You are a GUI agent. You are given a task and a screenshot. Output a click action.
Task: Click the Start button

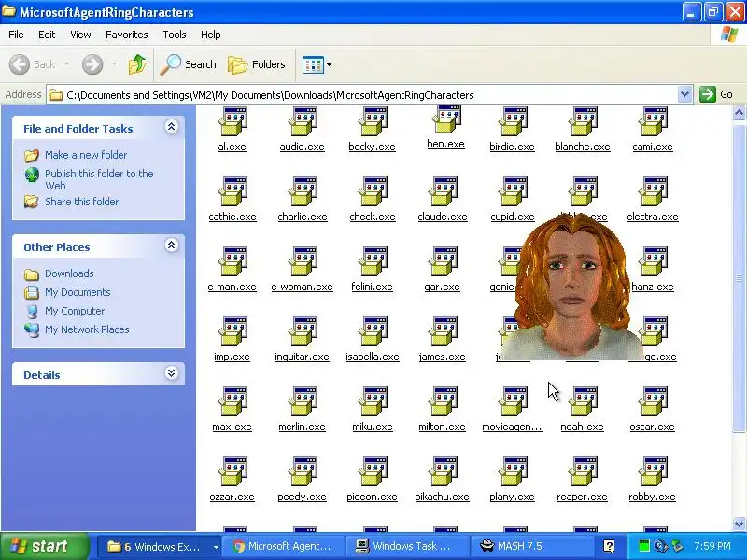tap(45, 546)
